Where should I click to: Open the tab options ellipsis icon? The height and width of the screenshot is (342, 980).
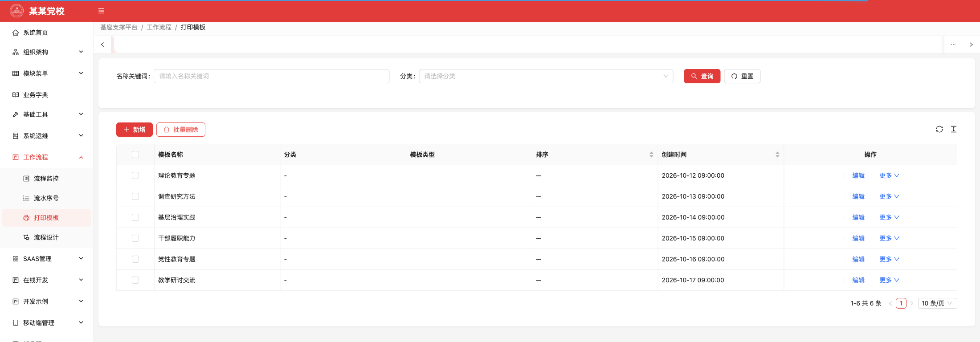pyautogui.click(x=953, y=45)
